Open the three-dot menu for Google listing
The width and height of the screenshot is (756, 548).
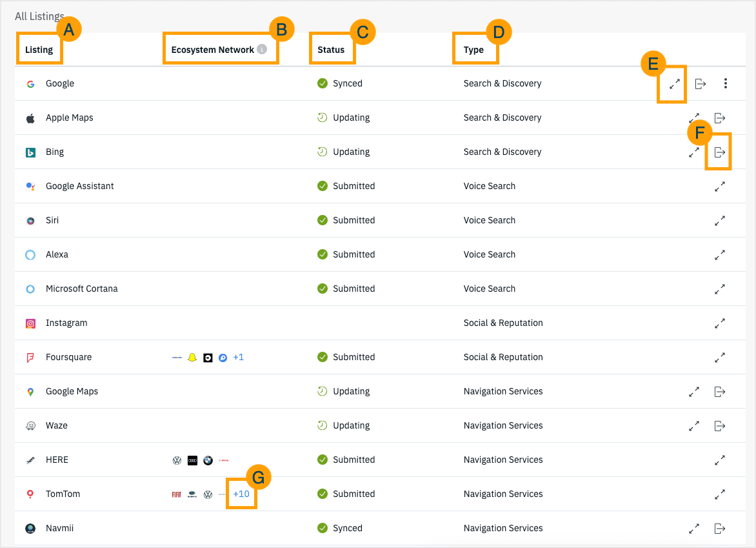[726, 83]
